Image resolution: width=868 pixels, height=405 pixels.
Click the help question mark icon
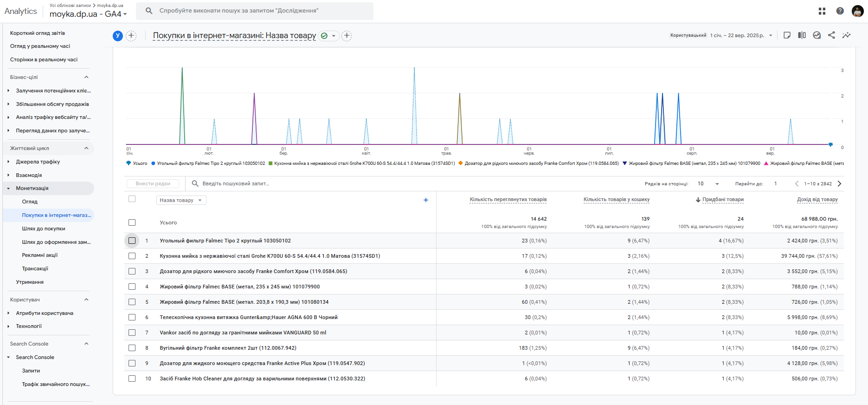coord(840,11)
